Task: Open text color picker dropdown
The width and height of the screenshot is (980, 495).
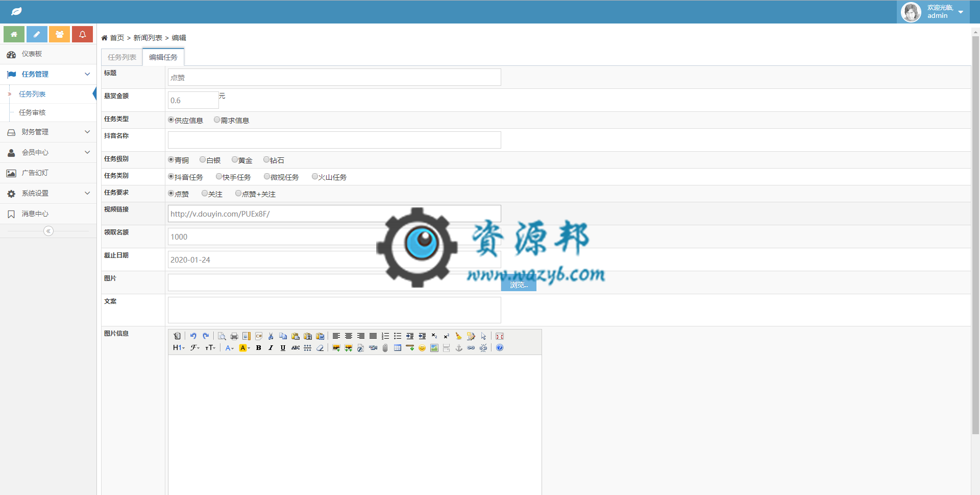Action: tap(230, 348)
